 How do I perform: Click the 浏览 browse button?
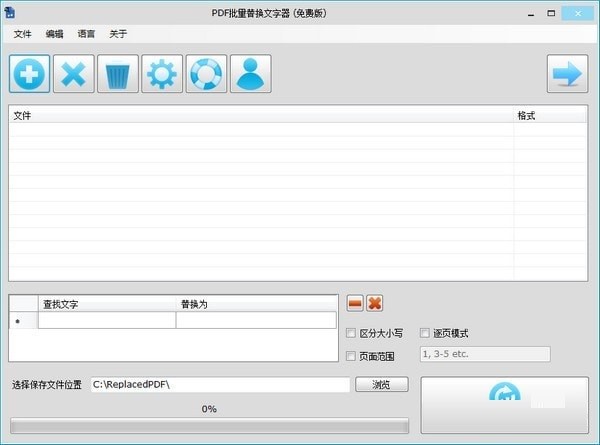pos(382,385)
